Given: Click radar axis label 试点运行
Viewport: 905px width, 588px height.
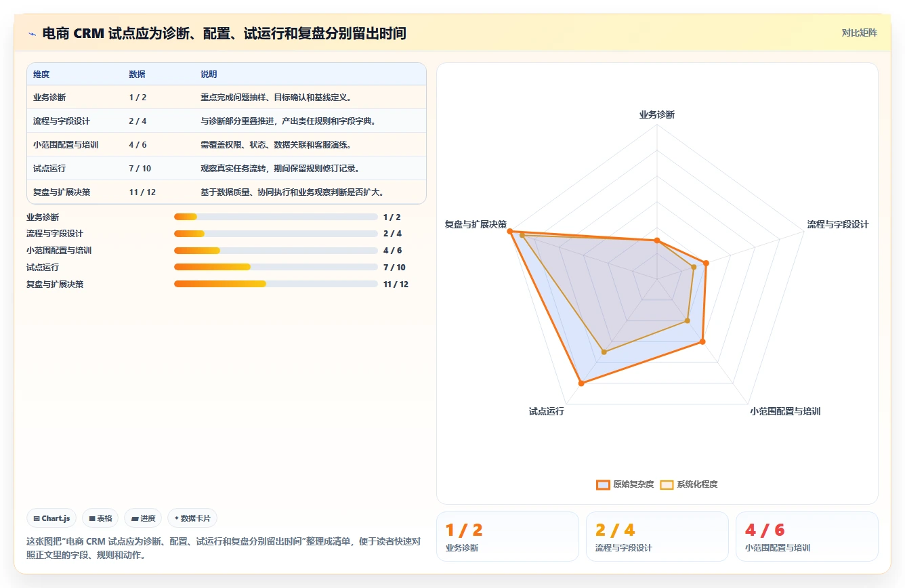Looking at the screenshot, I should pos(547,411).
